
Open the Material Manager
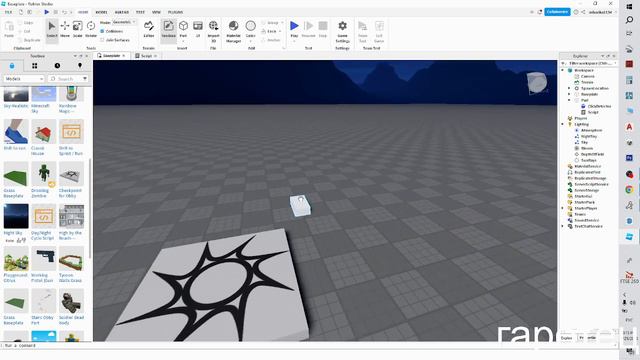[x=233, y=31]
